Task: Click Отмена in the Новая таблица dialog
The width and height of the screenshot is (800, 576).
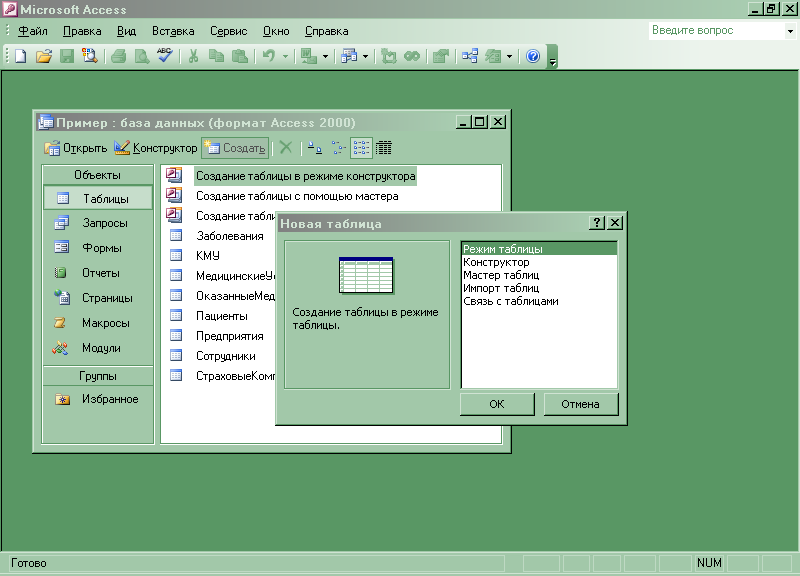Action: coord(581,404)
